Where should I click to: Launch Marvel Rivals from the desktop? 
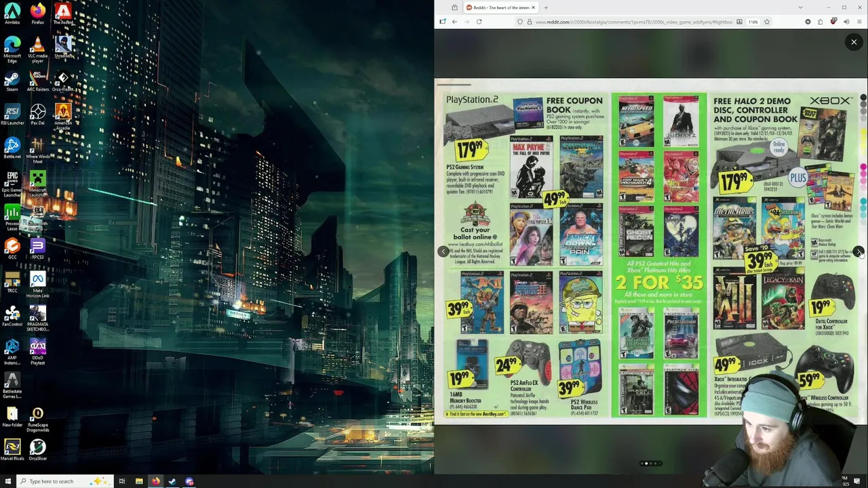point(12,450)
